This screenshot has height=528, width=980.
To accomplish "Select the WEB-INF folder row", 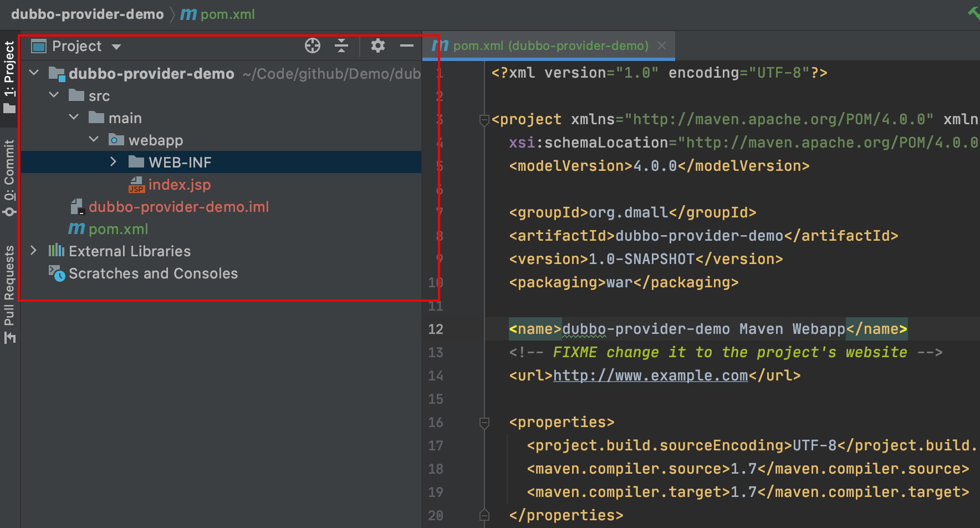I will [x=221, y=162].
